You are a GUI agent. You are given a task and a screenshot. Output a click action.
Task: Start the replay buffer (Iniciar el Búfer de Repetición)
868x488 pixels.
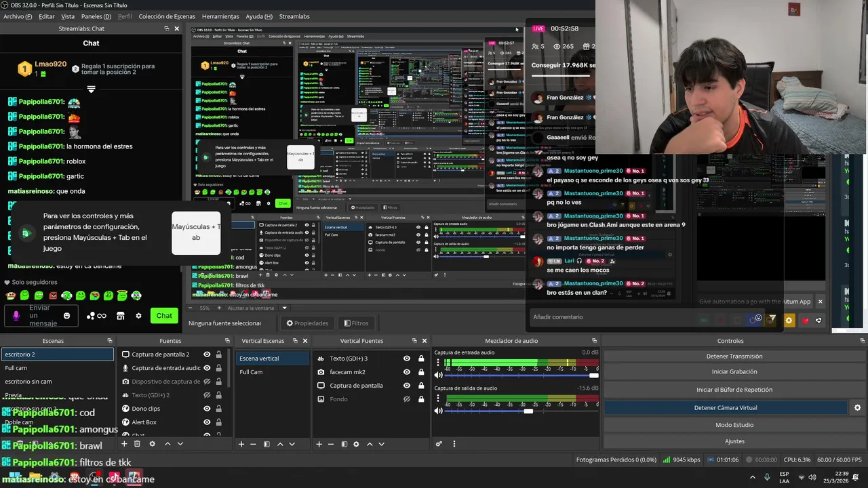[734, 390]
